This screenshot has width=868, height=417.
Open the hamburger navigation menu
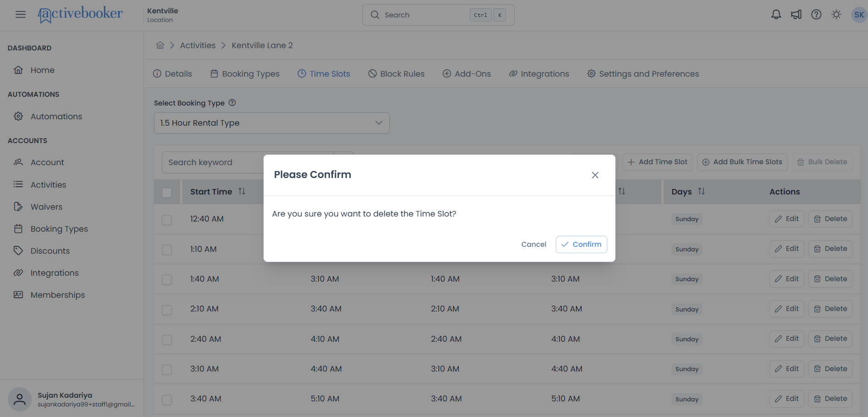(x=21, y=15)
